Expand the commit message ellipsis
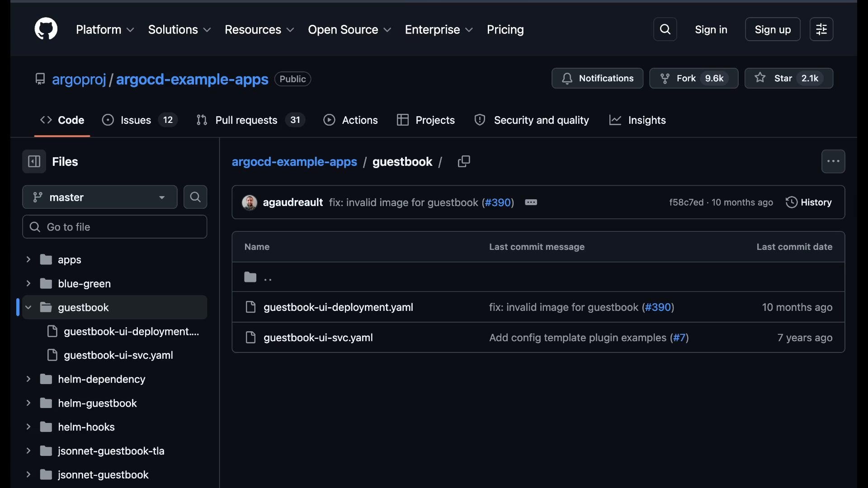The image size is (868, 488). click(531, 202)
